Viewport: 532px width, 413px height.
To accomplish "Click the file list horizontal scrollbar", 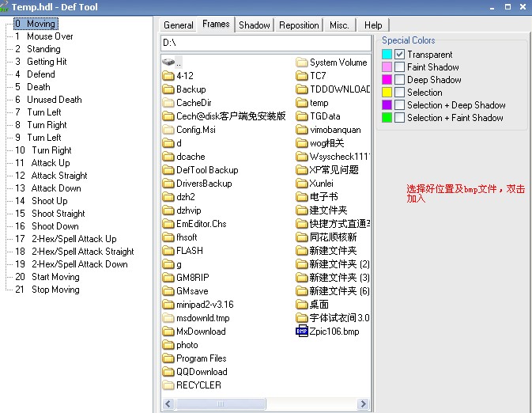I will [x=264, y=404].
